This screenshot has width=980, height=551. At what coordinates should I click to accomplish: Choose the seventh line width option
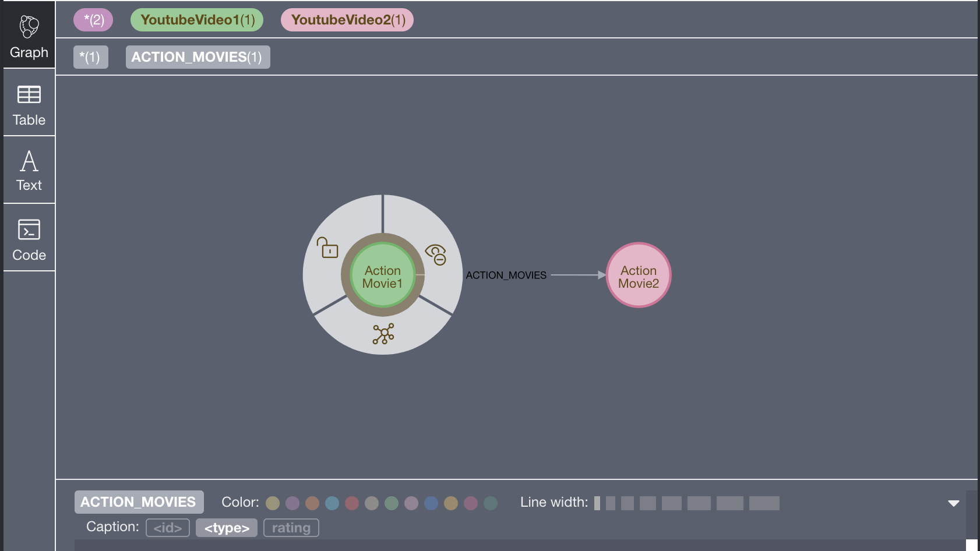[x=730, y=503]
